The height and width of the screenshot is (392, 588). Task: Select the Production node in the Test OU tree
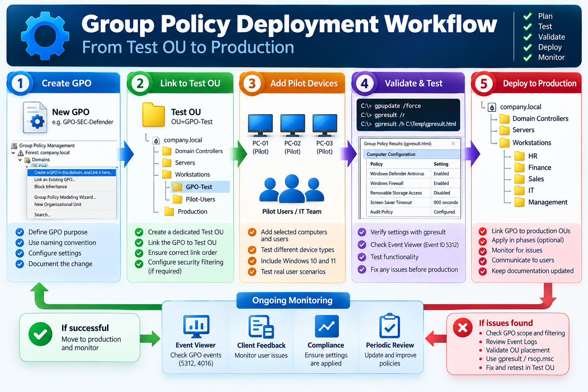pyautogui.click(x=186, y=211)
